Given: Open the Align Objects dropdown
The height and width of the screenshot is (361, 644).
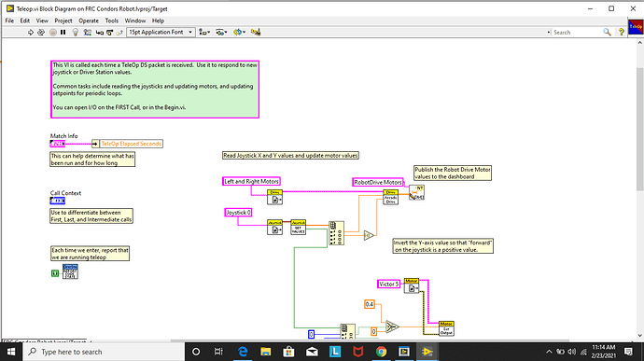Looking at the screenshot, I should coord(204,32).
